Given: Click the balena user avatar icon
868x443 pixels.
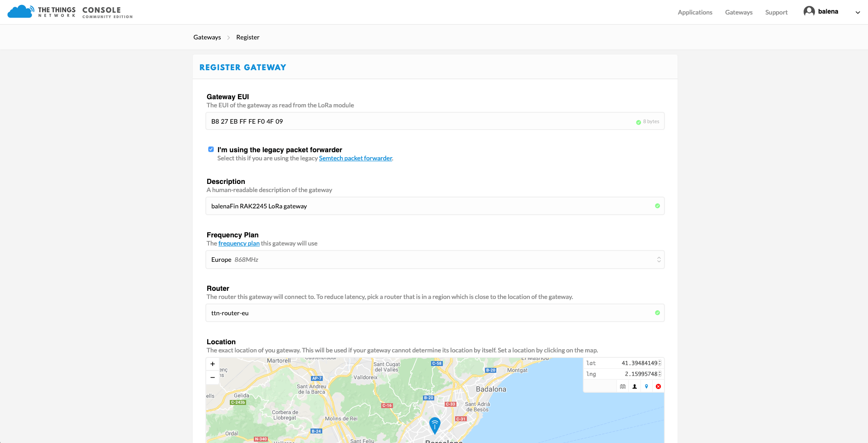Looking at the screenshot, I should (x=809, y=11).
